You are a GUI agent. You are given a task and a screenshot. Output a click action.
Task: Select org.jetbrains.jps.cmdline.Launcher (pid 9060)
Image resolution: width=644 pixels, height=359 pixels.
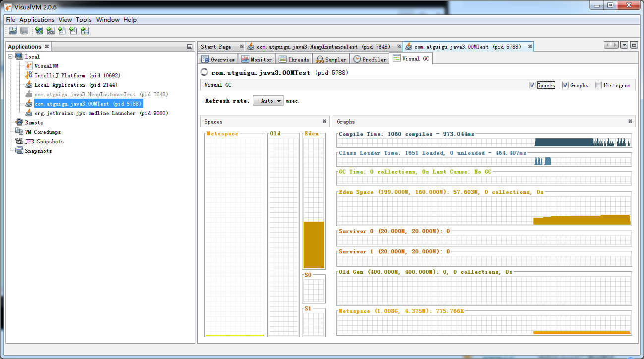click(x=101, y=113)
